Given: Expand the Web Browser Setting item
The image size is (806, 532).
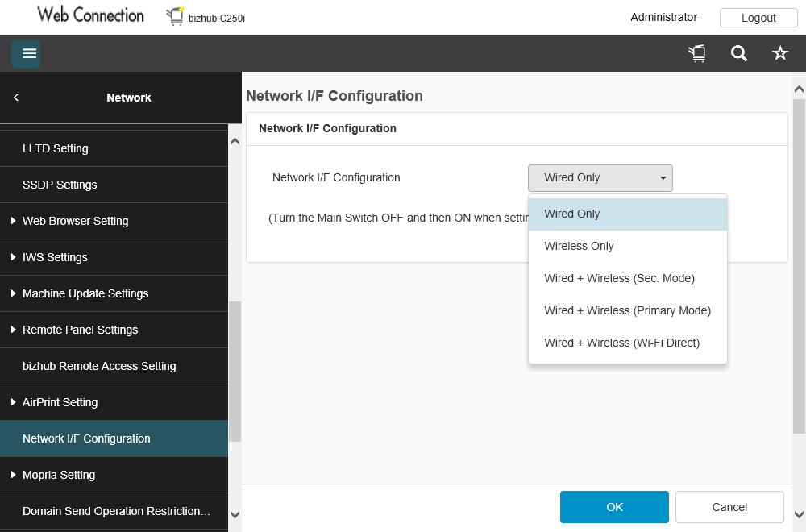Looking at the screenshot, I should 75,221.
